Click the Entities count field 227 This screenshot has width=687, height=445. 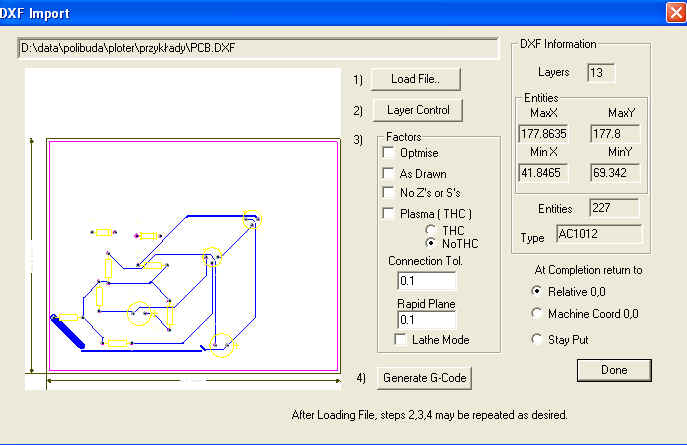[x=614, y=208]
